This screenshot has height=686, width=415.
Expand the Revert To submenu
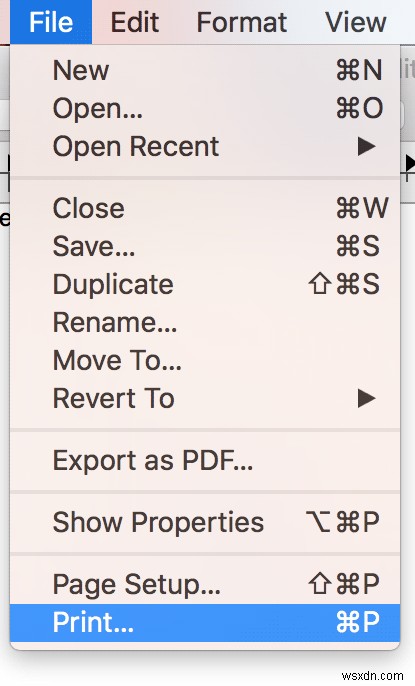point(205,399)
